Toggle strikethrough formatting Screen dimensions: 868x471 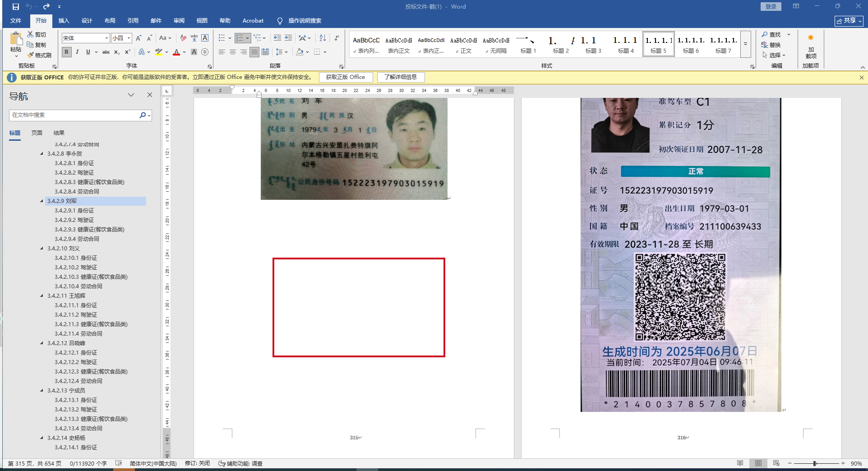106,52
